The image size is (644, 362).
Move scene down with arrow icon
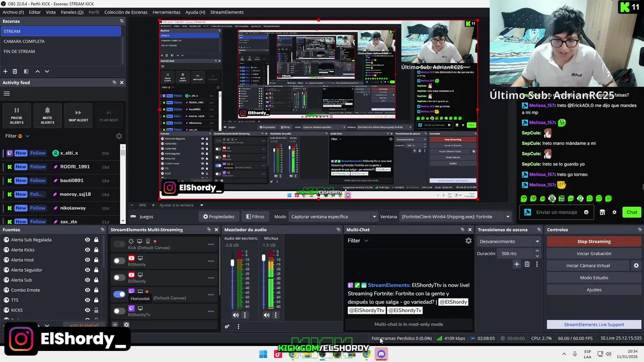pos(47,71)
